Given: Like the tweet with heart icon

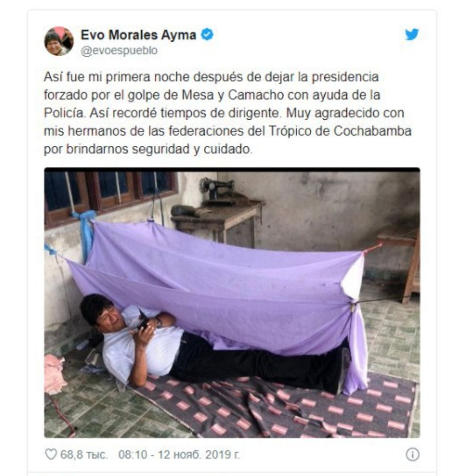Looking at the screenshot, I should (x=51, y=454).
